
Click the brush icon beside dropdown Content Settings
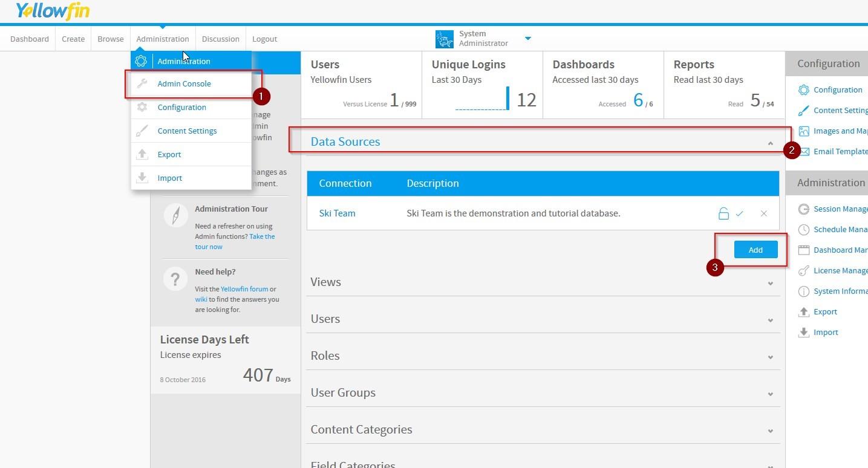coord(142,131)
